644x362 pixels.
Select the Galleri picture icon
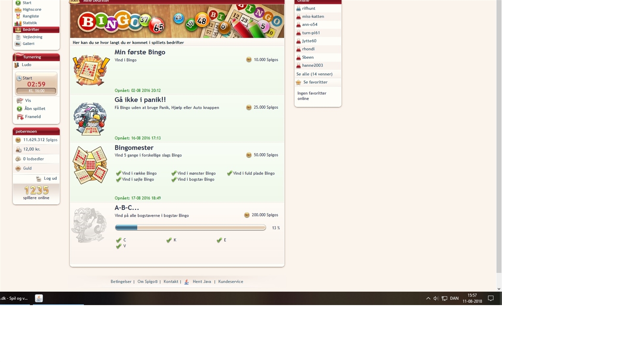click(x=18, y=43)
